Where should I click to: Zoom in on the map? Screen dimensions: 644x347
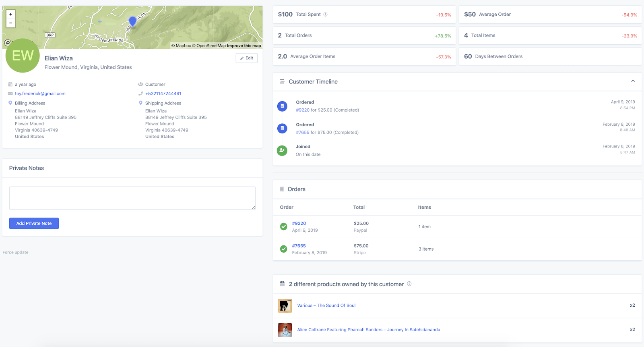(10, 14)
